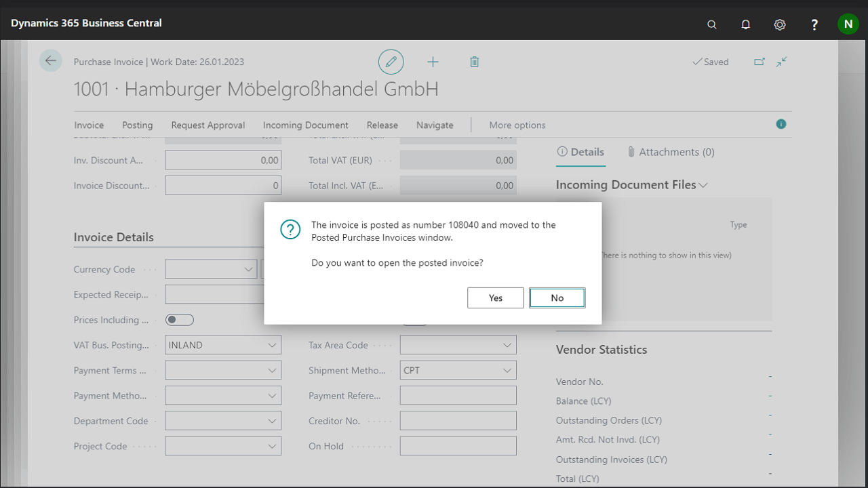
Task: Open the settings gear icon
Action: click(780, 24)
